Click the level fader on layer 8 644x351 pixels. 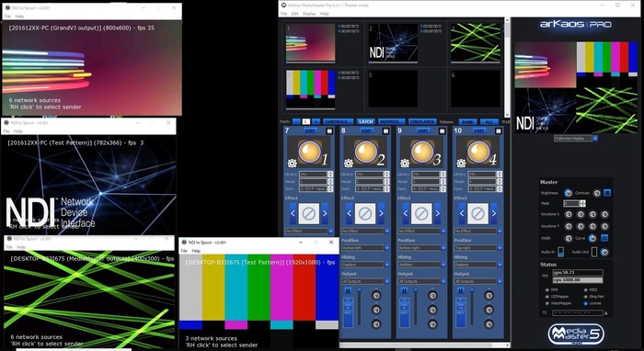coord(359,307)
